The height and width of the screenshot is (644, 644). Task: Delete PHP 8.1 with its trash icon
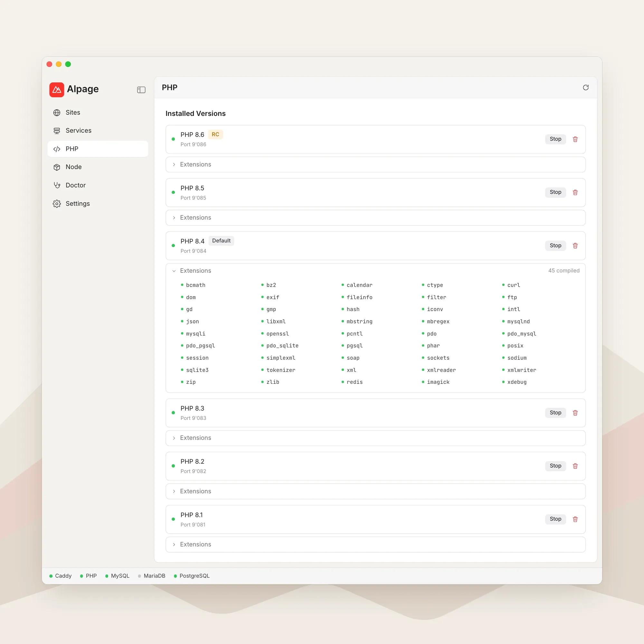tap(575, 519)
